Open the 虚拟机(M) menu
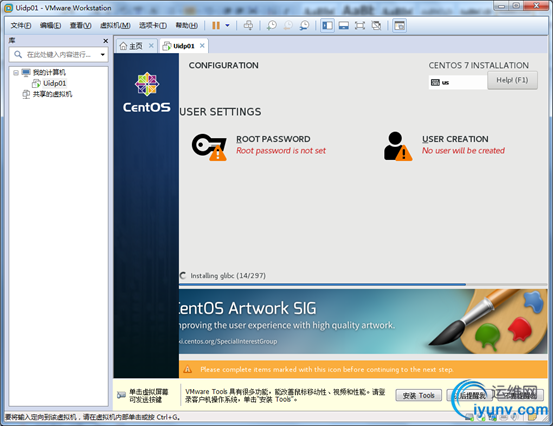Image resolution: width=554 pixels, height=426 pixels. (x=115, y=25)
